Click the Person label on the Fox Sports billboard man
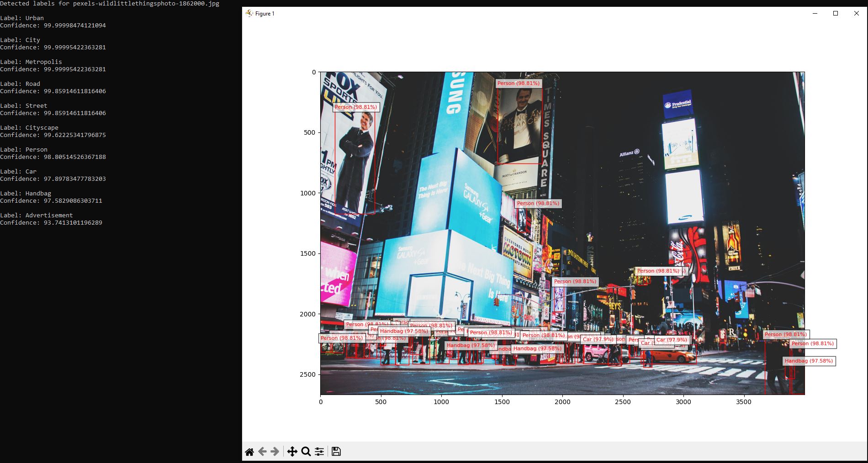 coord(356,107)
